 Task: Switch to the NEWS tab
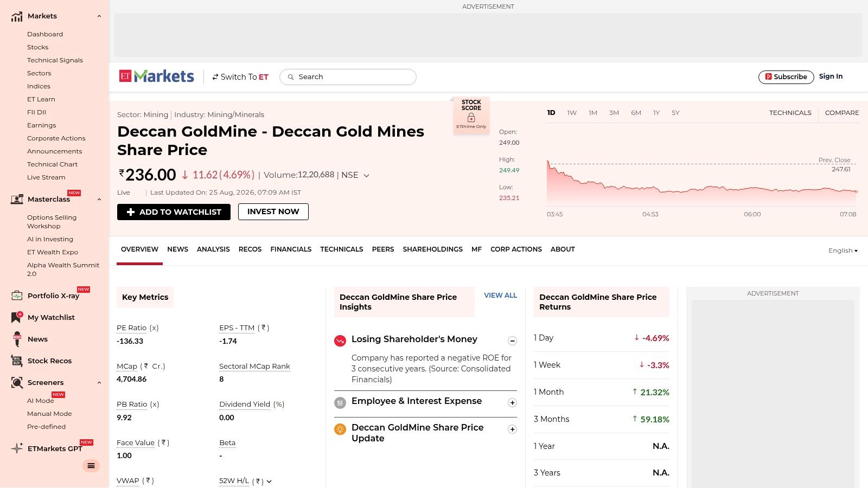[x=178, y=249]
